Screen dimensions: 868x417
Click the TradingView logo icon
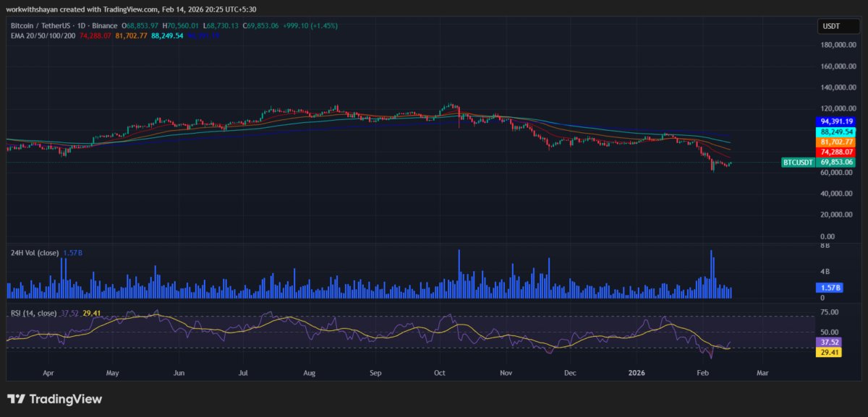[x=15, y=399]
